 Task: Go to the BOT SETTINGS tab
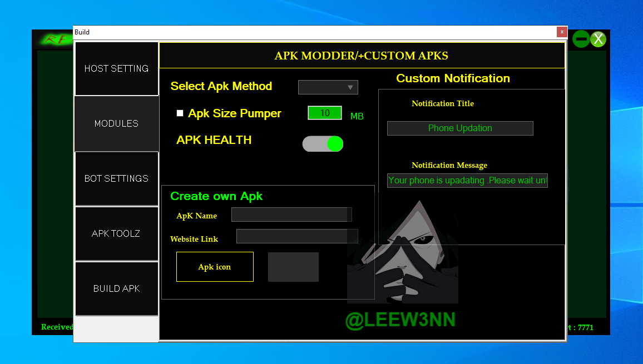(x=117, y=178)
